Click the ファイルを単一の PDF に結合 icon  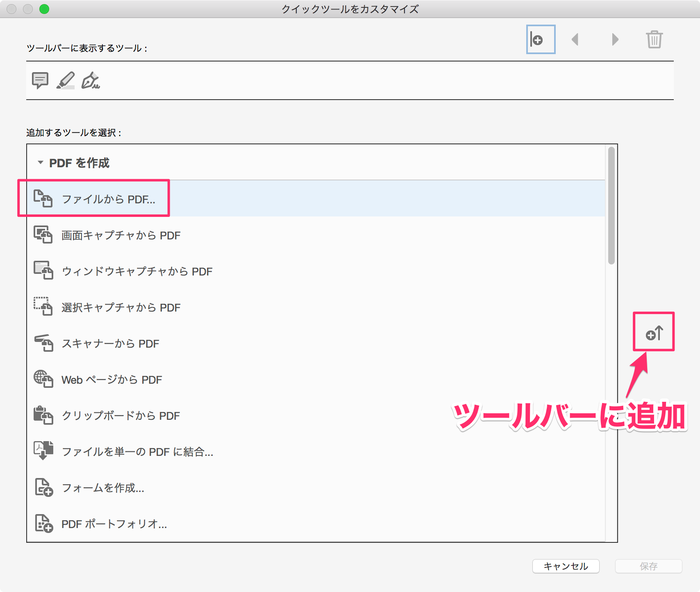click(43, 451)
